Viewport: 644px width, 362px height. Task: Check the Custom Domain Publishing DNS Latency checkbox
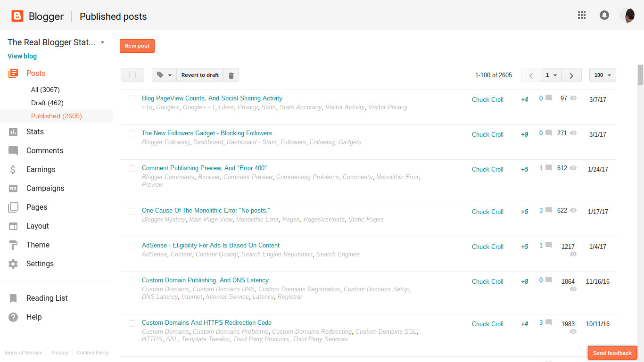132,281
